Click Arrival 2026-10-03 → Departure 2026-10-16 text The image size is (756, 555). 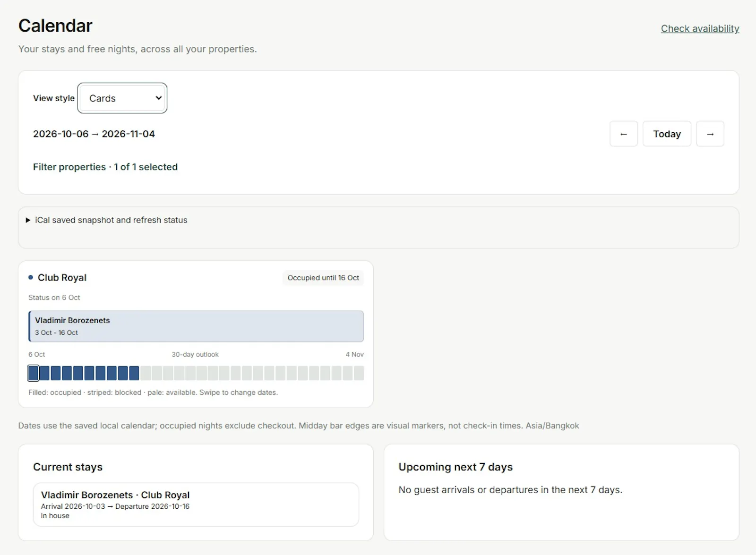[x=115, y=506]
